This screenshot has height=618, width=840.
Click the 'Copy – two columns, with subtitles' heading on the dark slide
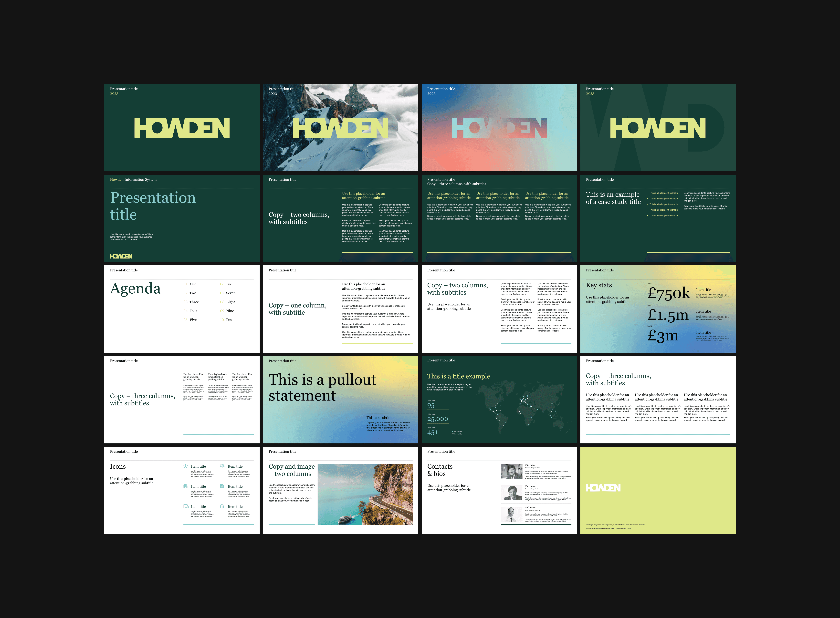coord(299,218)
